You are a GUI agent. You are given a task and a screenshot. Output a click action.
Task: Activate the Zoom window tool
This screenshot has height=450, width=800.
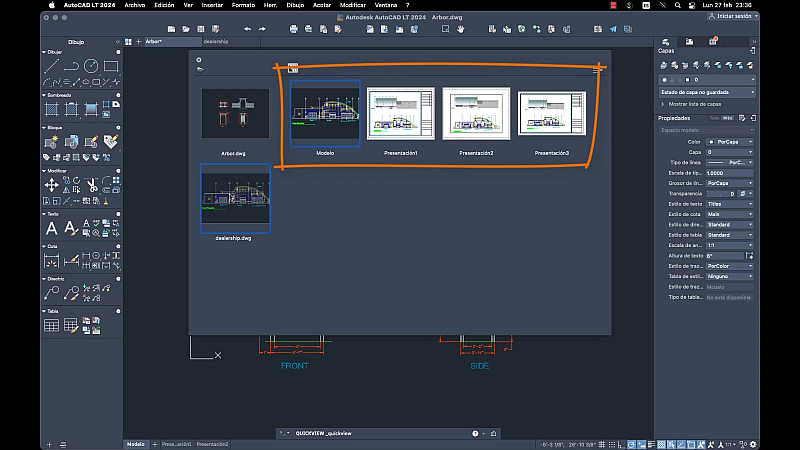click(445, 29)
